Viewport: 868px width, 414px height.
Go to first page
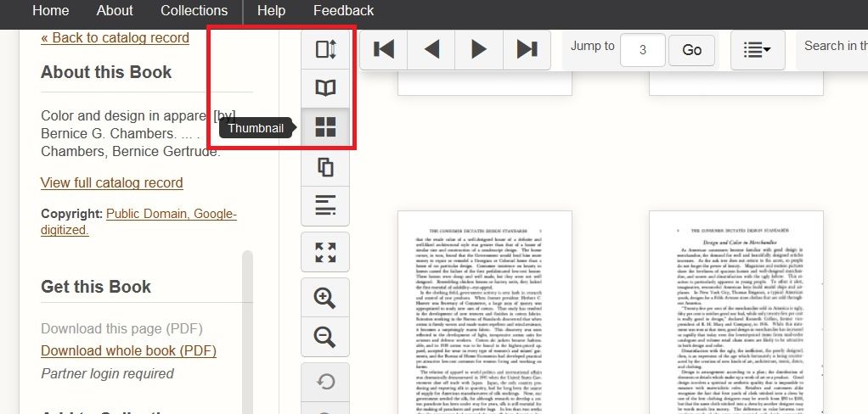[x=384, y=50]
